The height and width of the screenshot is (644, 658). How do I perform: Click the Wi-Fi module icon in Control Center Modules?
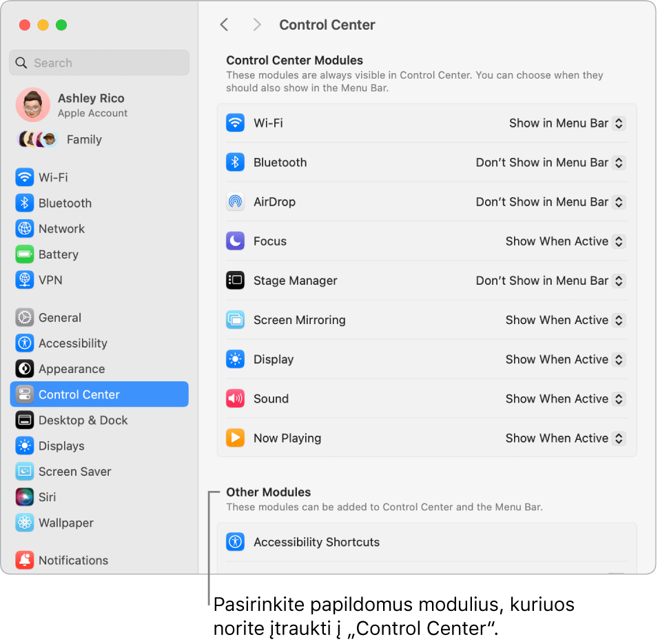click(x=235, y=123)
